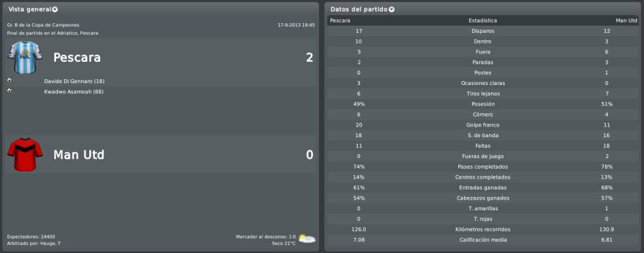Open Pescara team name link
Image resolution: width=644 pixels, height=253 pixels.
pos(77,57)
